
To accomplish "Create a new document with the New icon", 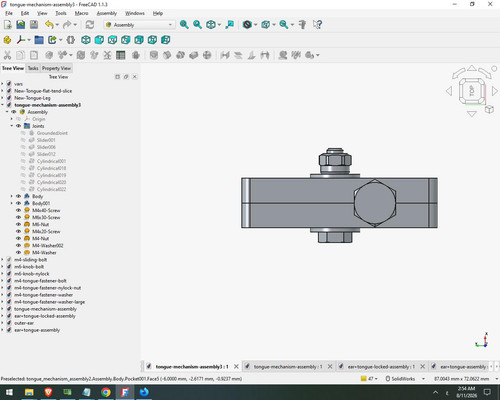I will 8,25.
